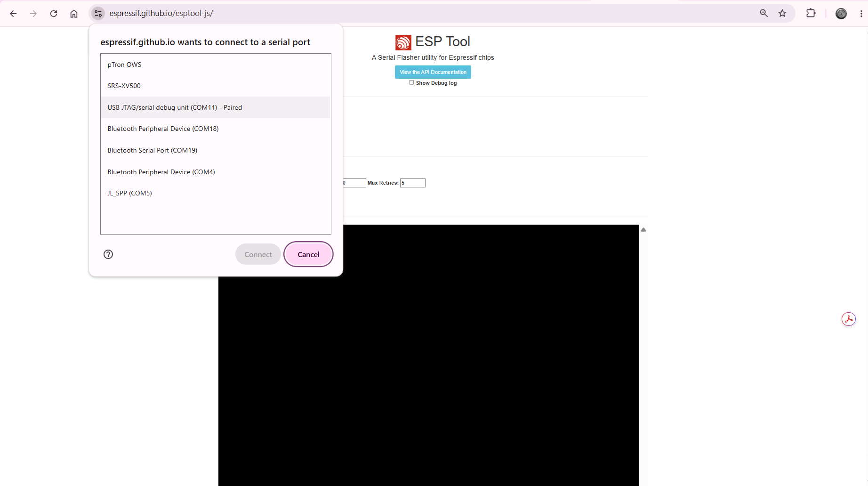Open the browser extensions menu
868x486 pixels.
[811, 13]
